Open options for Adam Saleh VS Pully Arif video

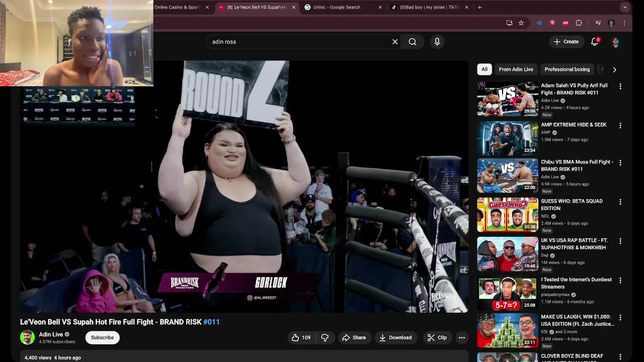tap(620, 86)
